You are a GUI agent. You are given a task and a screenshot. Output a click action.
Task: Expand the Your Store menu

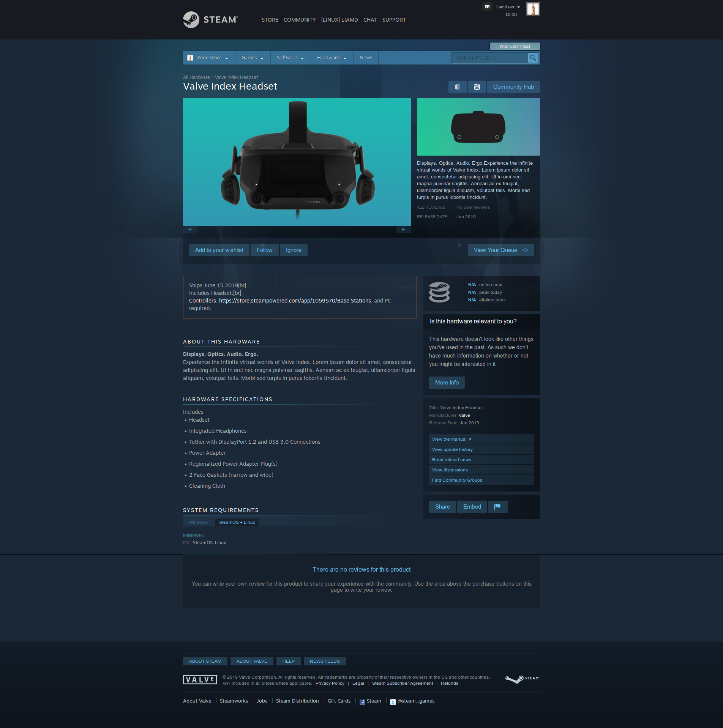209,58
